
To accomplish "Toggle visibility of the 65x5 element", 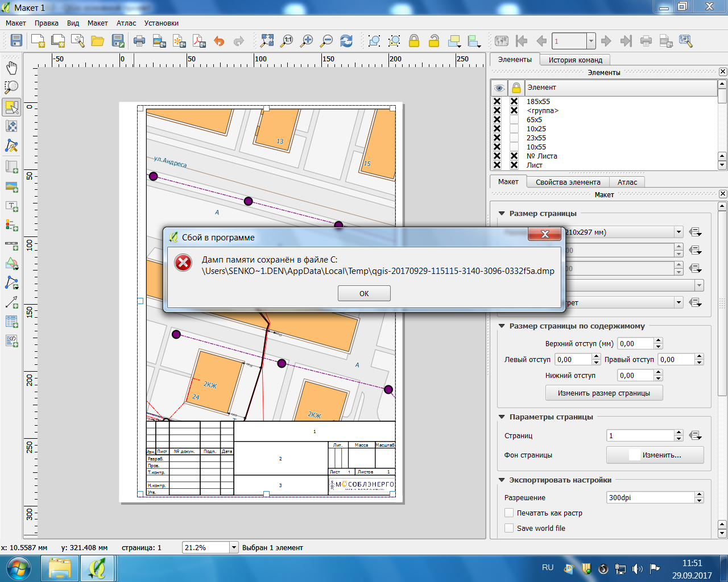I will point(497,120).
